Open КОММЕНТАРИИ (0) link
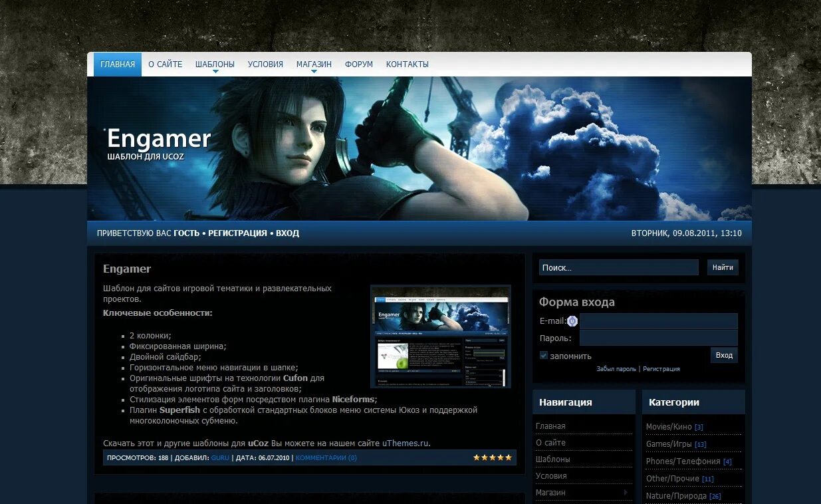The width and height of the screenshot is (821, 504). click(x=326, y=457)
